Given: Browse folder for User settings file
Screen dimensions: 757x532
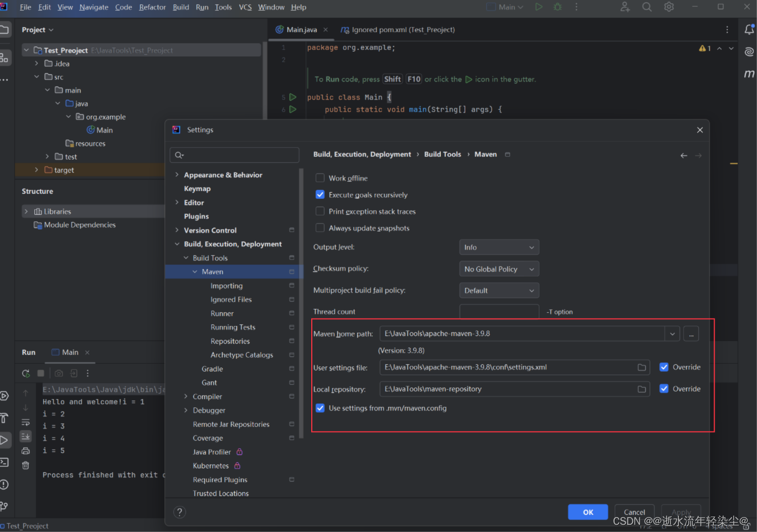Looking at the screenshot, I should (642, 367).
